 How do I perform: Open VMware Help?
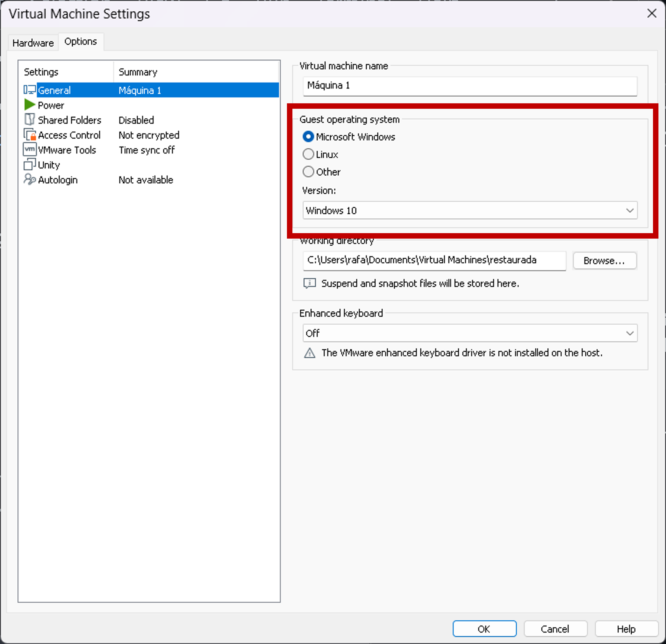pos(626,628)
